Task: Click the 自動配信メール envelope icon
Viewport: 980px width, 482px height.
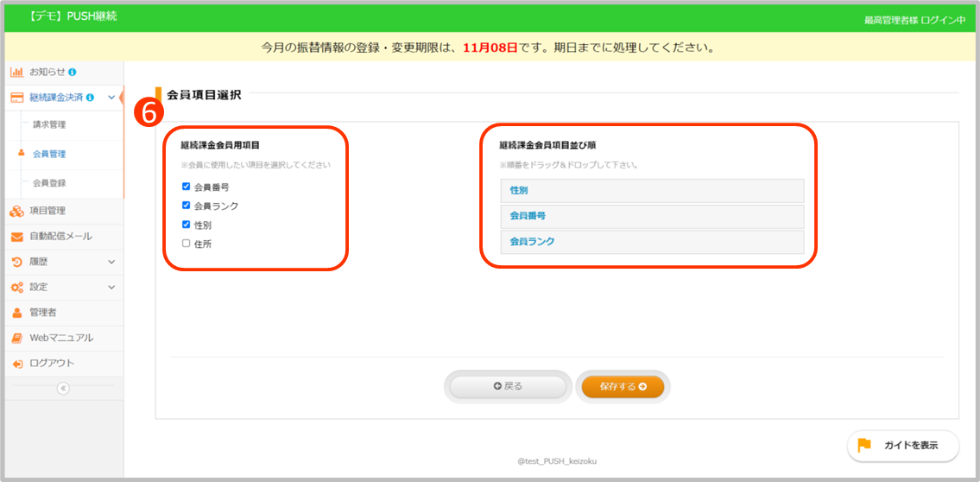Action: pyautogui.click(x=16, y=237)
